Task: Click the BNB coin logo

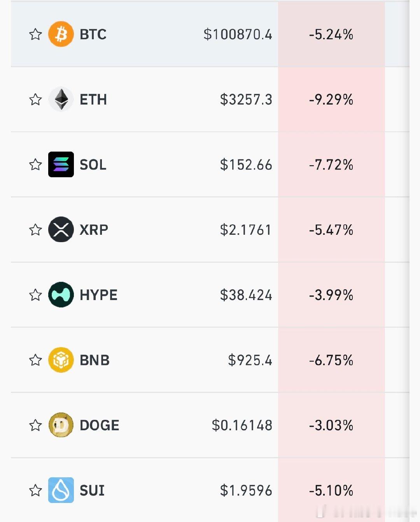Action: [61, 360]
